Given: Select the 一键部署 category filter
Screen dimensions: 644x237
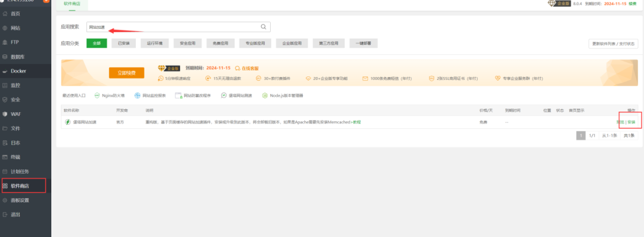Looking at the screenshot, I should click(x=364, y=43).
